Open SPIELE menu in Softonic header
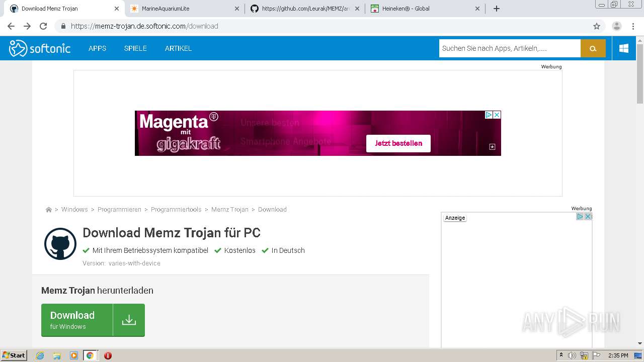The width and height of the screenshot is (644, 362). 135,48
